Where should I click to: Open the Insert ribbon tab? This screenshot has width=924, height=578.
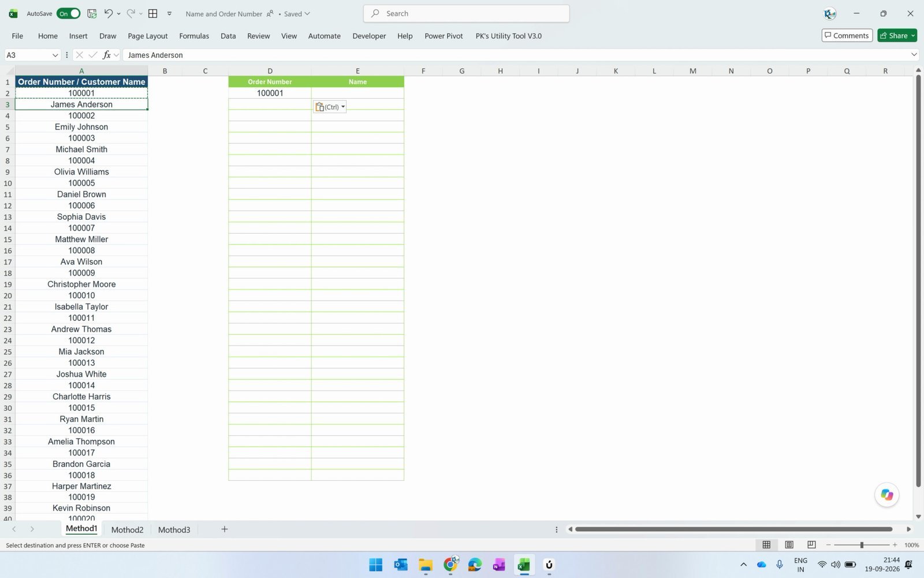pos(78,36)
